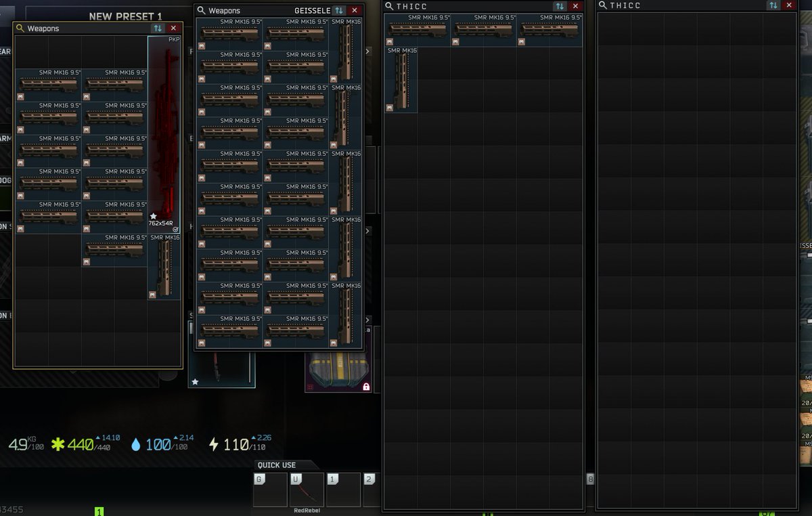Click the star icon on the PKP
The image size is (812, 516).
point(153,216)
